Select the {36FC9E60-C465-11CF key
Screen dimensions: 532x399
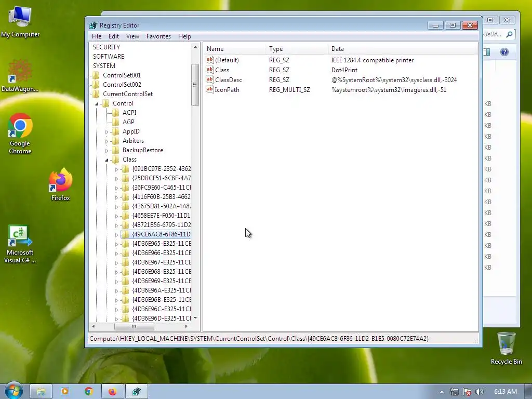(x=161, y=187)
